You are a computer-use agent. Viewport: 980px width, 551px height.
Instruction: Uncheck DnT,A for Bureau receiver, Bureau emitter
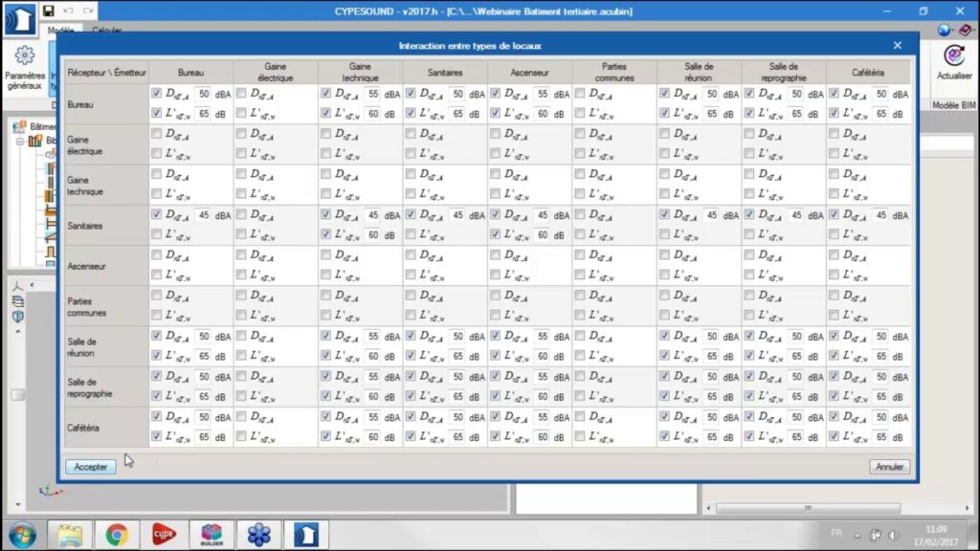pos(156,94)
